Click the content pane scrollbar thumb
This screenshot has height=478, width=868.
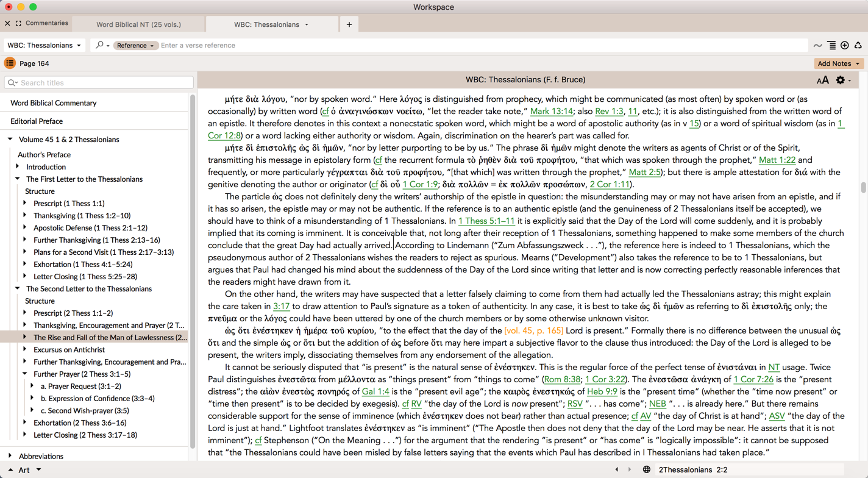click(x=863, y=188)
